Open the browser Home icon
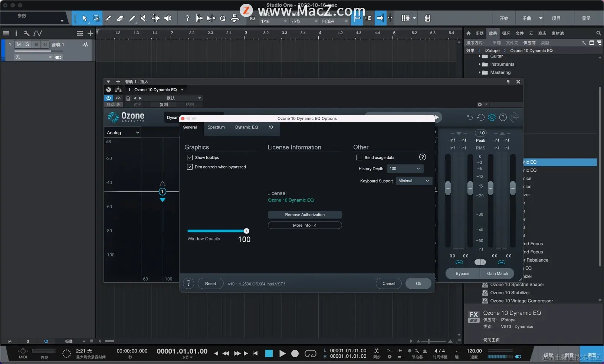Image resolution: width=604 pixels, height=364 pixels. (469, 33)
